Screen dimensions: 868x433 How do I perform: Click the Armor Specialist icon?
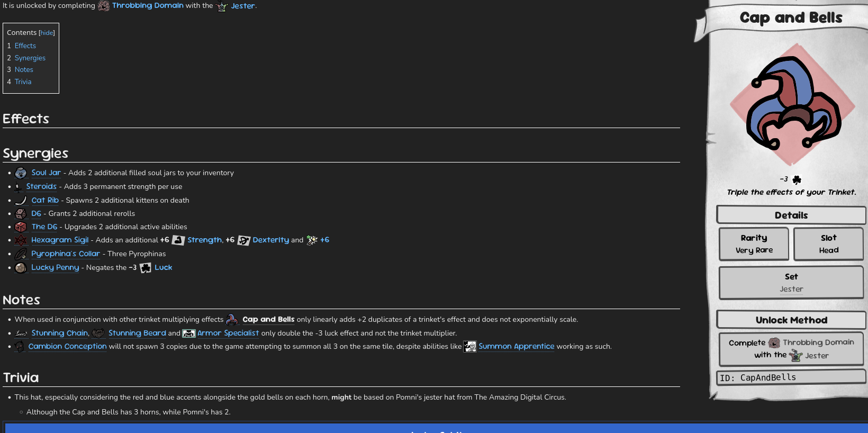[189, 333]
